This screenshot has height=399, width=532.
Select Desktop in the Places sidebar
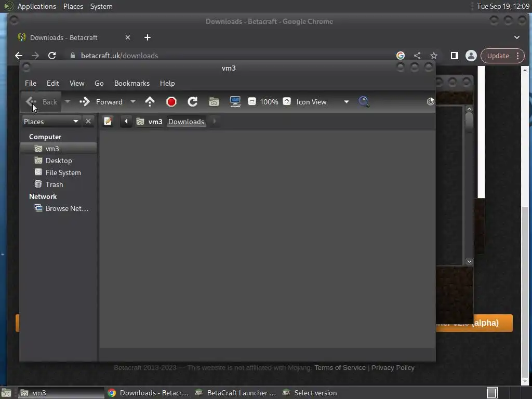[58, 161]
